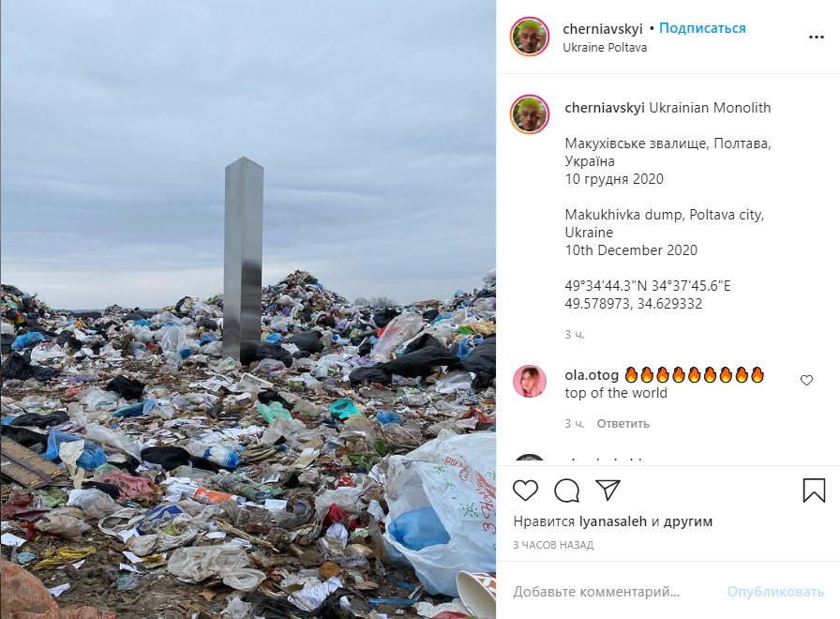This screenshot has height=619, width=840.
Task: Open the cherniavskyi profile picture in the header
Action: tap(530, 37)
